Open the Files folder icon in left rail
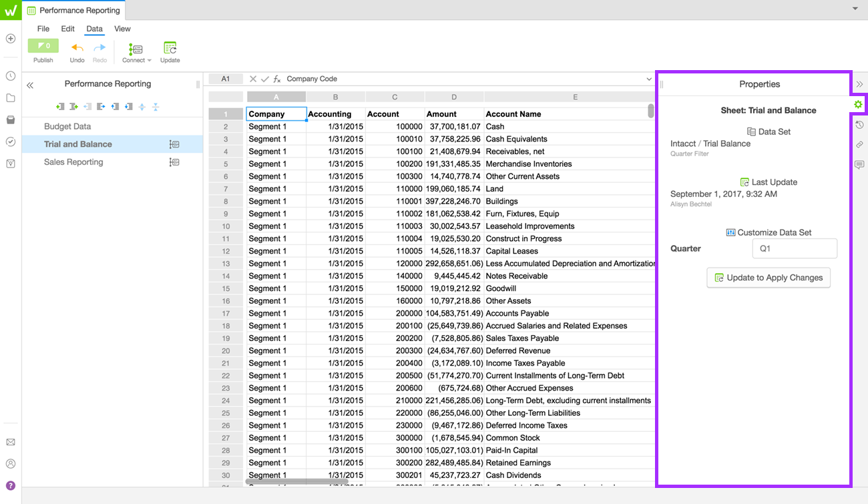Viewport: 868px width, 504px height. tap(11, 98)
